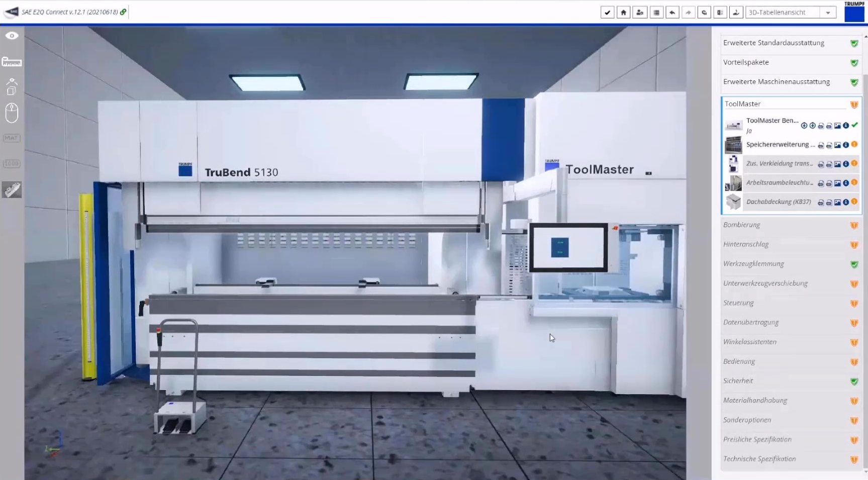Screen dimensions: 868x480
Task: Click the mouse navigation help icon
Action: tap(12, 113)
